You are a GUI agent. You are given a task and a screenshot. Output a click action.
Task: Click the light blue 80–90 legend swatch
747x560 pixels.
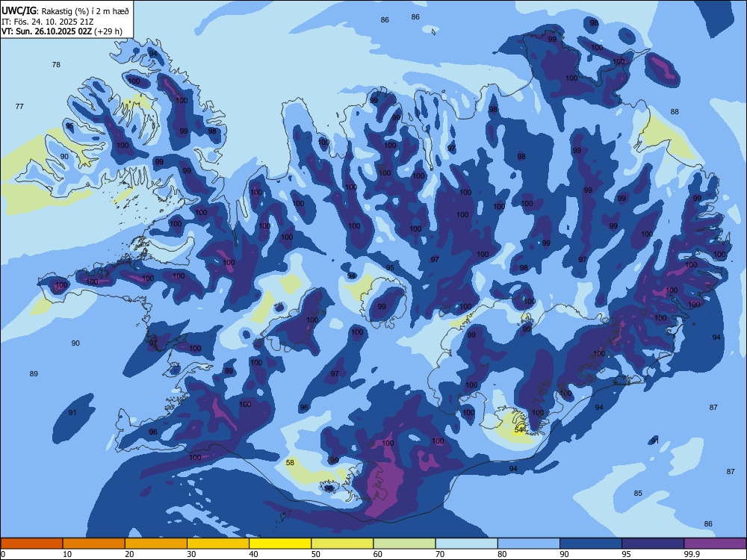[x=529, y=544]
